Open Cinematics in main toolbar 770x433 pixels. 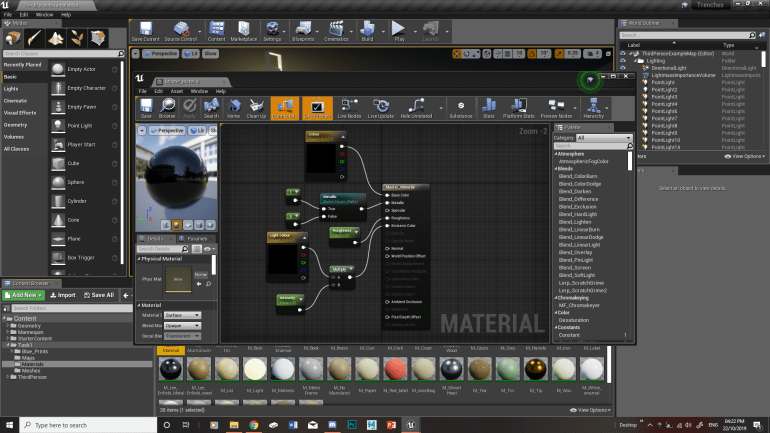pos(336,31)
